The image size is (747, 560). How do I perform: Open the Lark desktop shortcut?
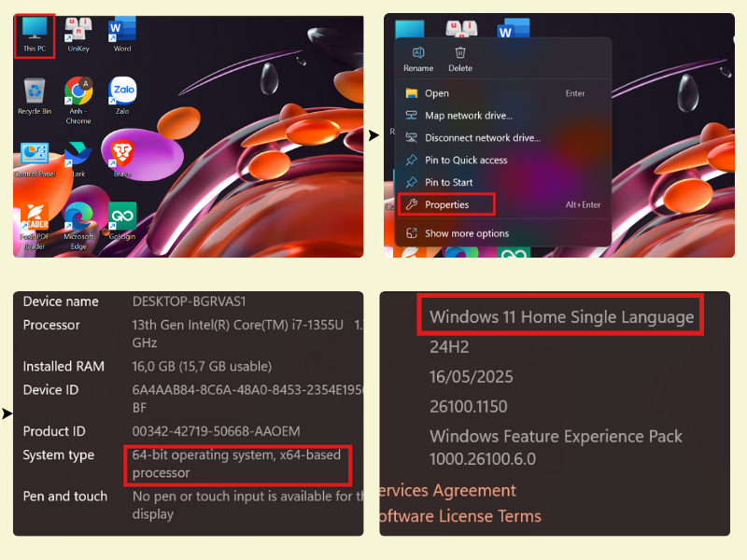(x=78, y=160)
